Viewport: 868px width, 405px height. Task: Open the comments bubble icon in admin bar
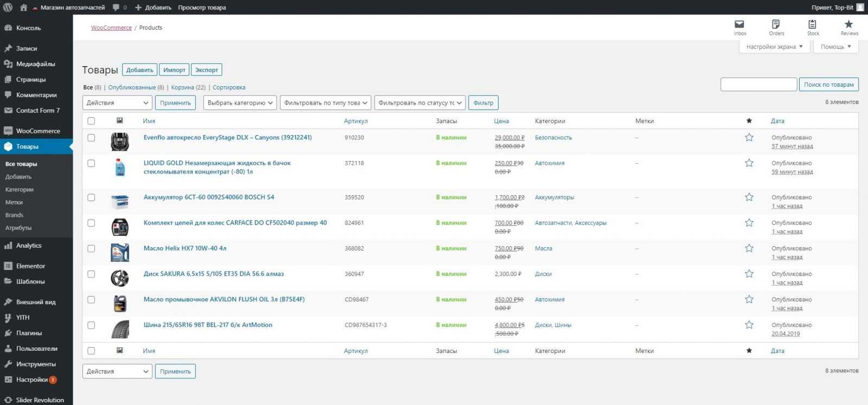pyautogui.click(x=116, y=8)
